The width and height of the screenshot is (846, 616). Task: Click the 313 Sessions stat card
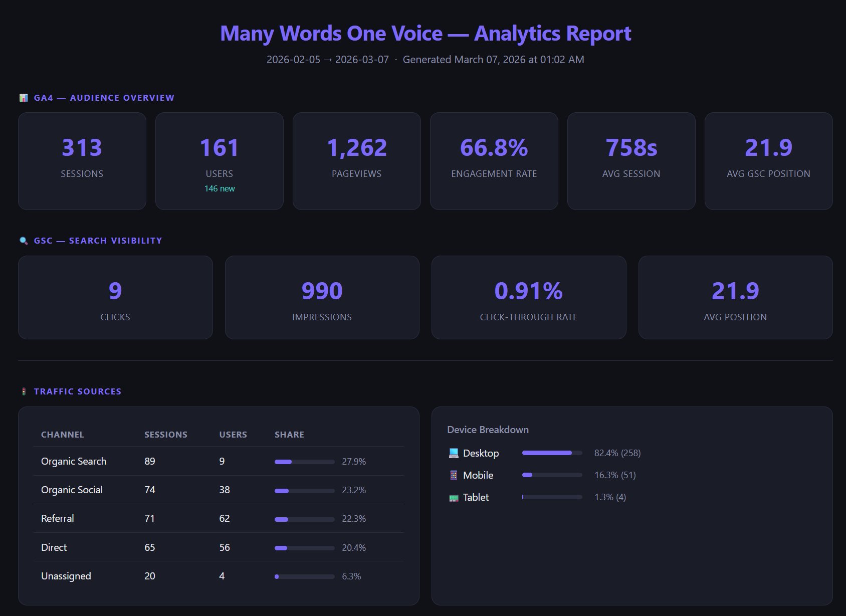tap(82, 160)
